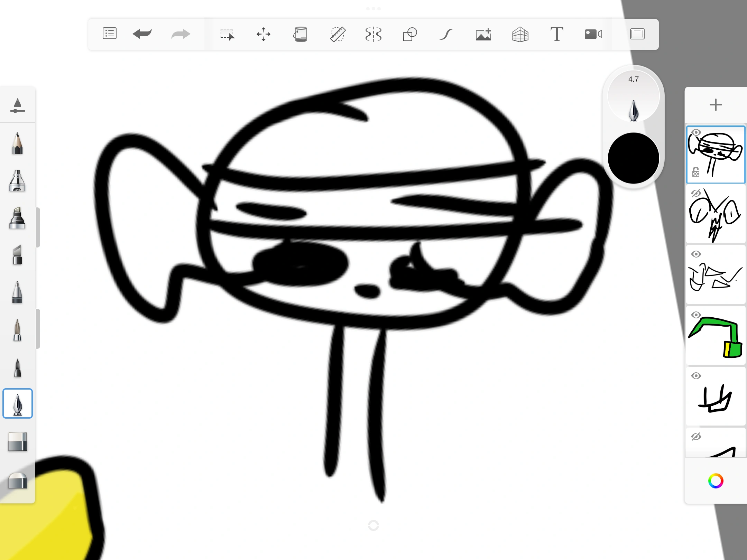
Task: Expand the brush size puck showing 4.7
Action: pyautogui.click(x=633, y=96)
